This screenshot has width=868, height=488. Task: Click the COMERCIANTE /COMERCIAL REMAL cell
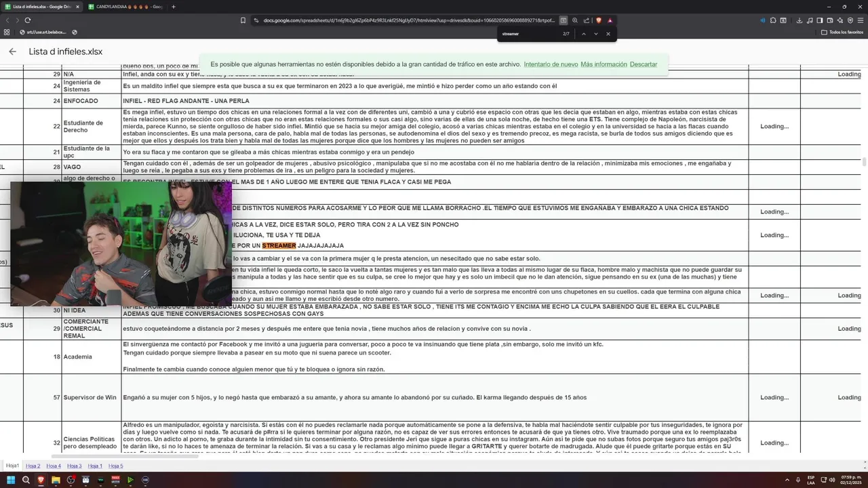click(91, 329)
